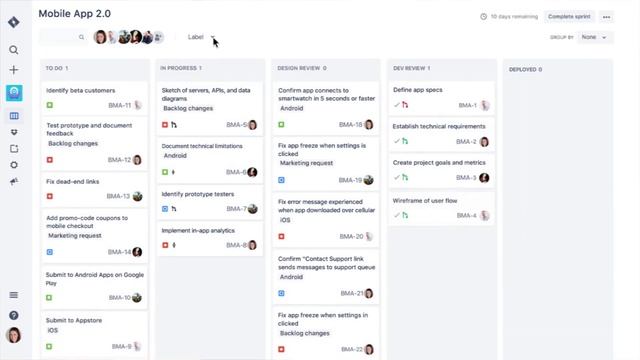
Task: Click the green story icon on BMA-11
Action: (50, 105)
